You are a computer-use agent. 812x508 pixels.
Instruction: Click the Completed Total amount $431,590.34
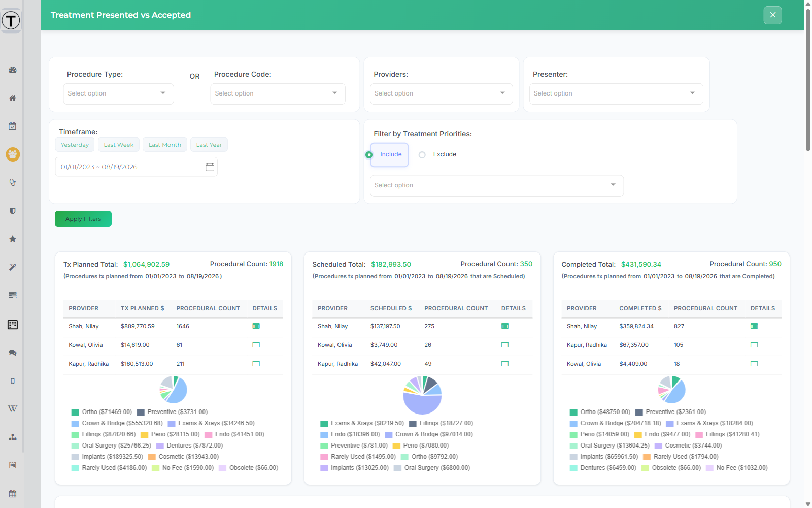pos(641,265)
